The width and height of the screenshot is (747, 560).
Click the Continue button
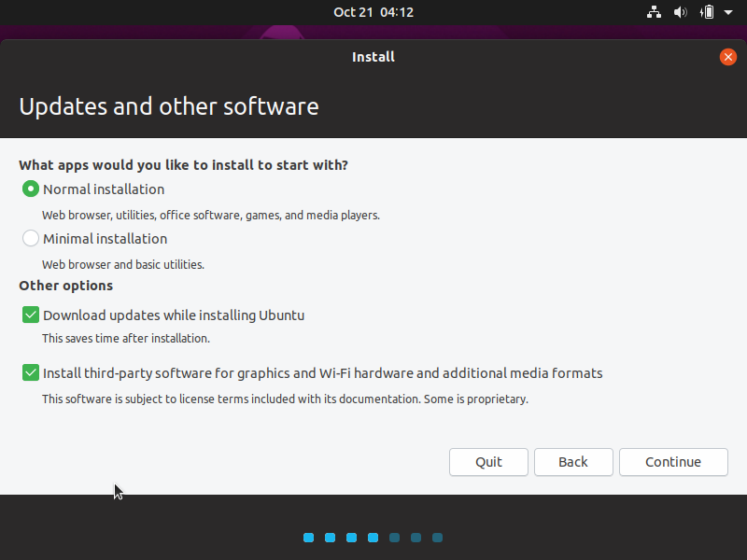[673, 462]
